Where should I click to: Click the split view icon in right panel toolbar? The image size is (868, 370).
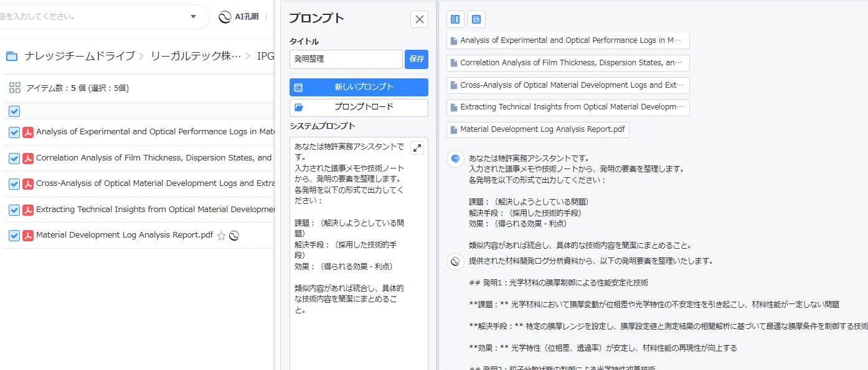(455, 19)
